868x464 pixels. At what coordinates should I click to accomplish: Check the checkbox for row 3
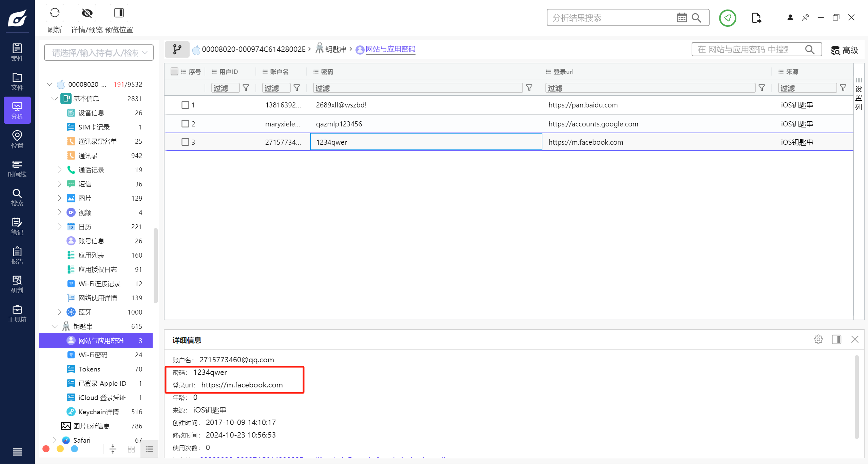click(185, 142)
